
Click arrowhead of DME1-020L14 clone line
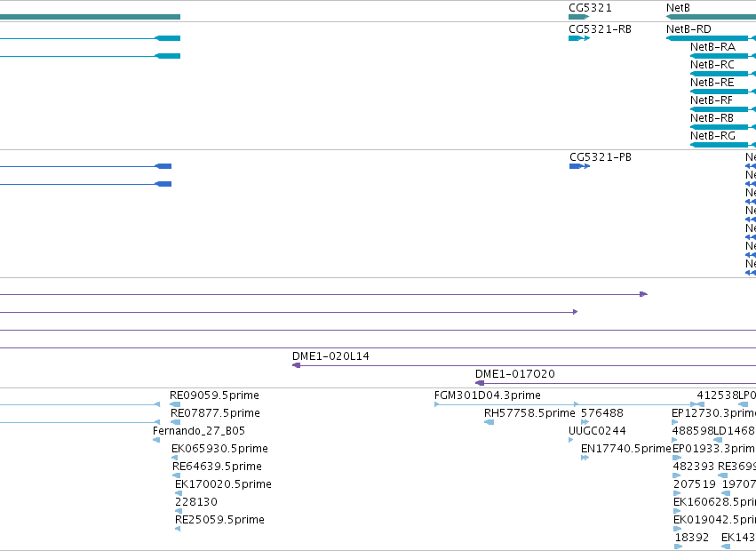coord(297,365)
